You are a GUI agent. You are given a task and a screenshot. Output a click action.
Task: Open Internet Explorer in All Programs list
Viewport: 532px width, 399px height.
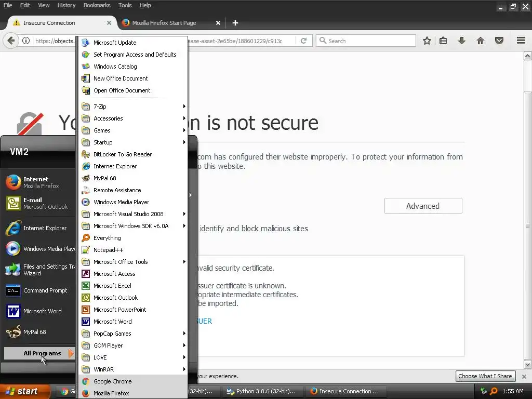pos(132,166)
